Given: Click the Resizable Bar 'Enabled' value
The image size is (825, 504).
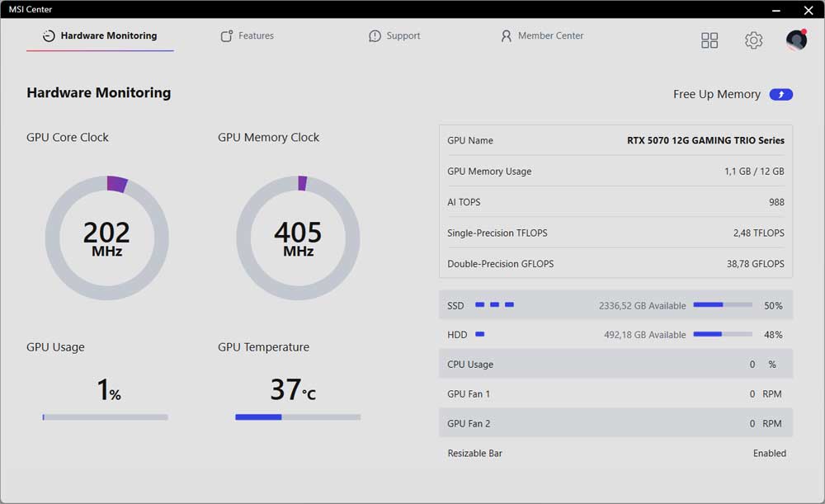Looking at the screenshot, I should click(x=769, y=453).
